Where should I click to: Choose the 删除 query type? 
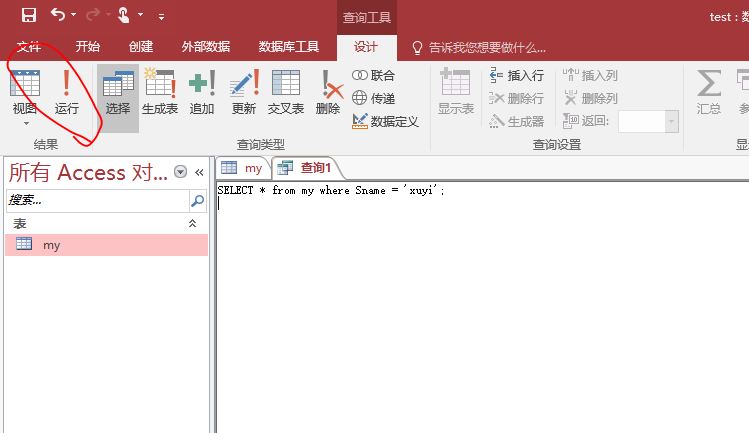coord(328,92)
